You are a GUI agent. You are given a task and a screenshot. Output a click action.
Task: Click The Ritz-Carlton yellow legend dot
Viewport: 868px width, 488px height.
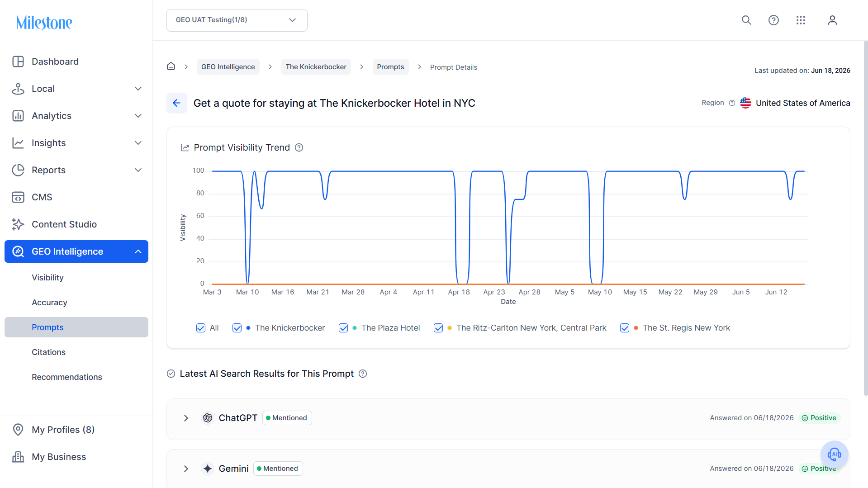coord(450,328)
